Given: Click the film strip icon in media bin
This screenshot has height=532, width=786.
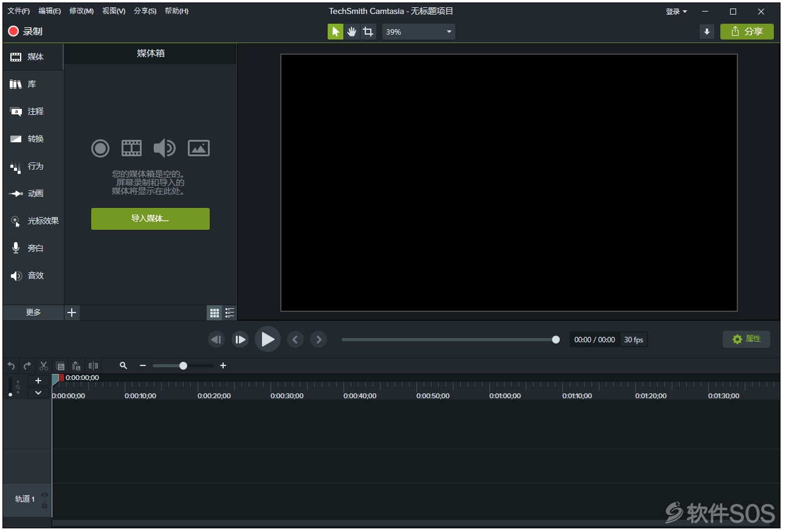Looking at the screenshot, I should click(x=131, y=148).
